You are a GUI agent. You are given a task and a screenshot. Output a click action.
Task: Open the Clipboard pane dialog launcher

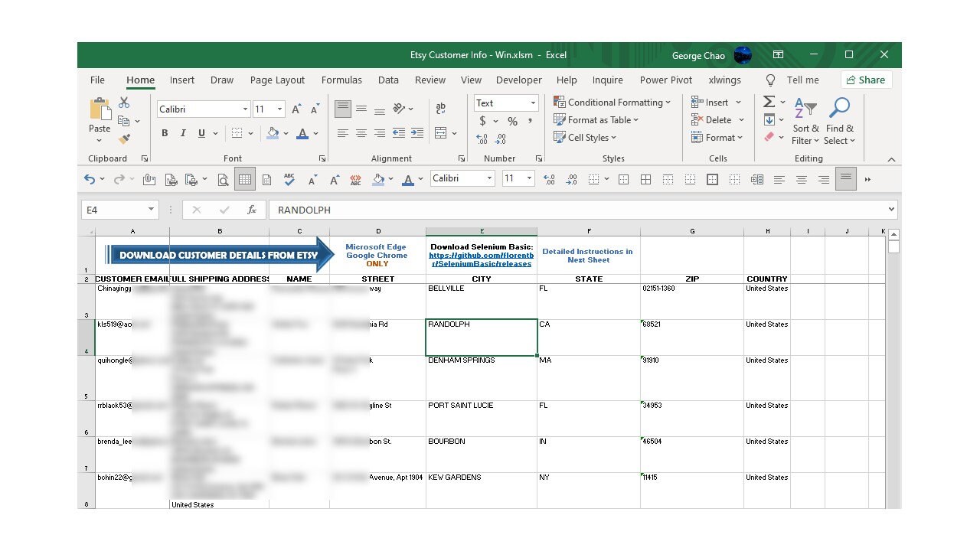145,158
